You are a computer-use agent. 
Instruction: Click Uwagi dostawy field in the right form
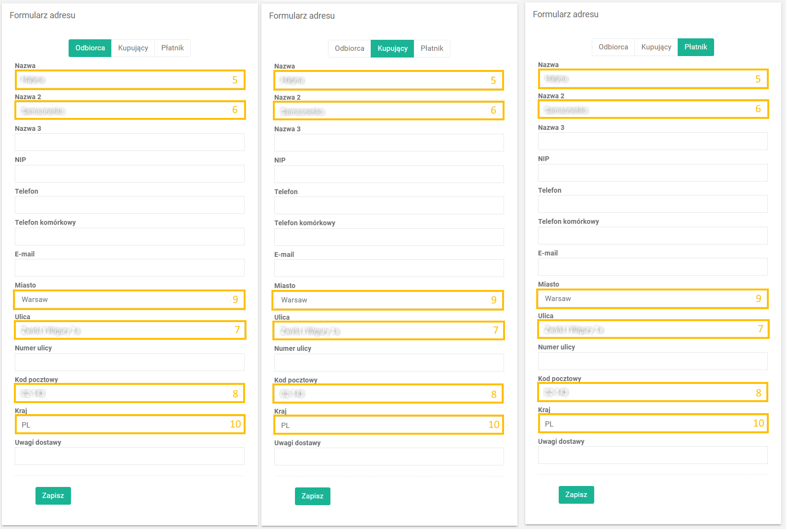653,455
